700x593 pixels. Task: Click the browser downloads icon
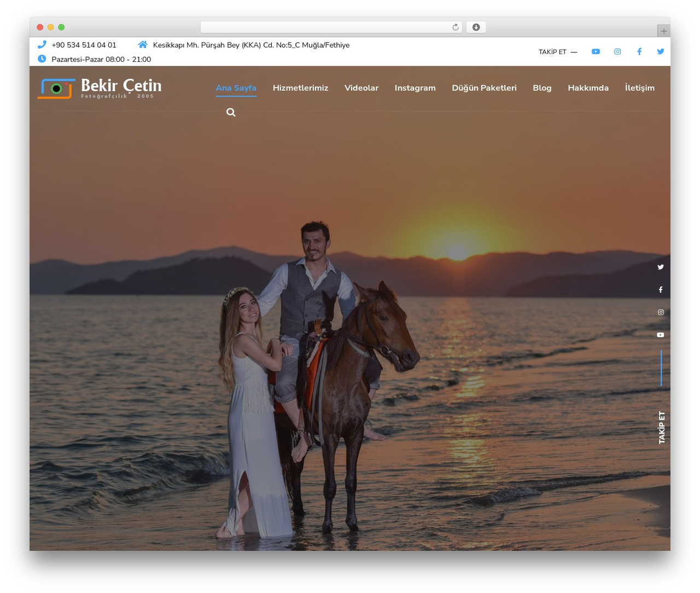coord(476,27)
